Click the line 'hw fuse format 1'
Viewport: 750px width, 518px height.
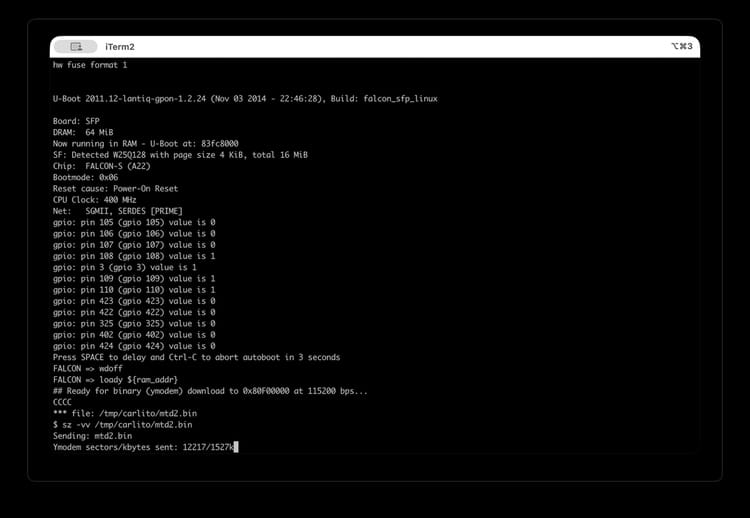90,65
